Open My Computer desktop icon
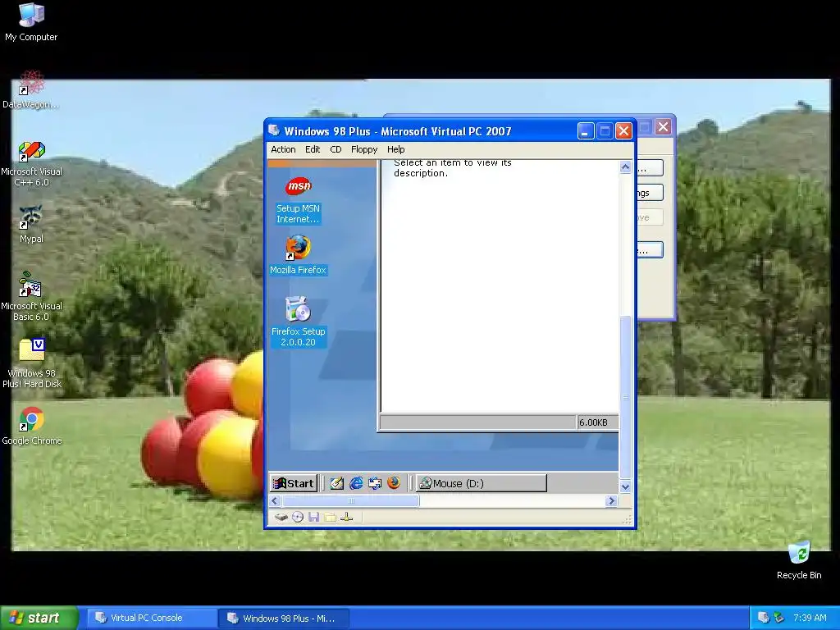 (x=31, y=22)
